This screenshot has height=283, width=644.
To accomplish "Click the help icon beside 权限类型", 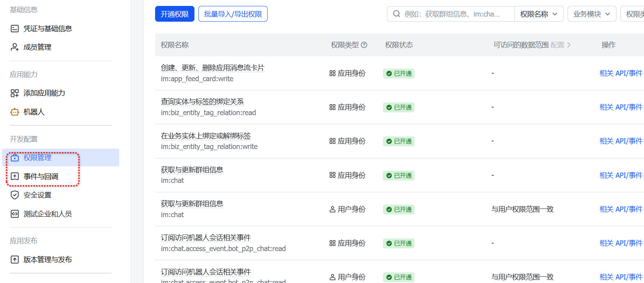I will pyautogui.click(x=364, y=45).
